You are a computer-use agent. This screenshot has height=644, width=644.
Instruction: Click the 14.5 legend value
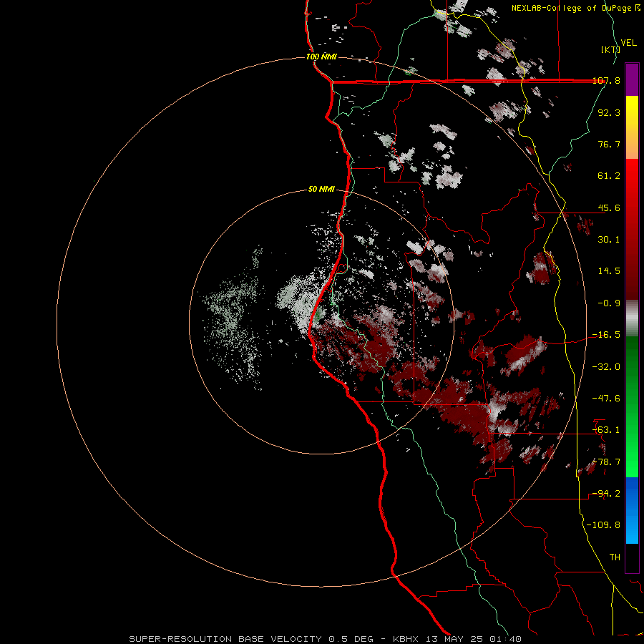click(609, 271)
